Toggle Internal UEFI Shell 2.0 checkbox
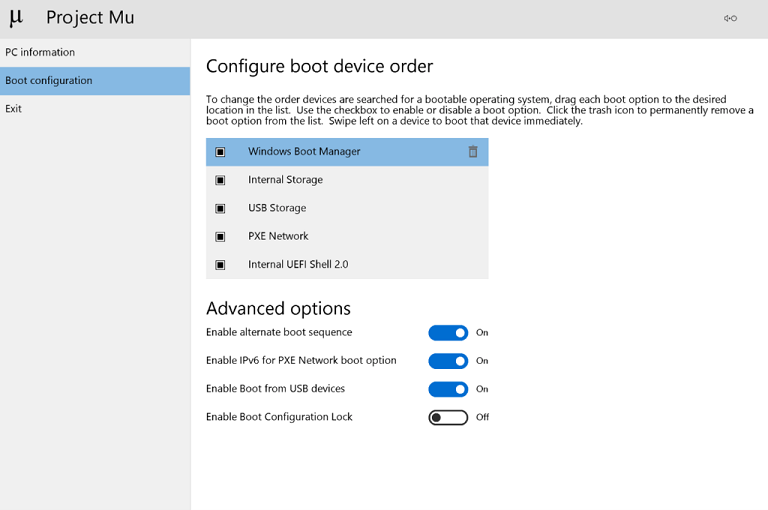The width and height of the screenshot is (768, 510). [x=221, y=265]
